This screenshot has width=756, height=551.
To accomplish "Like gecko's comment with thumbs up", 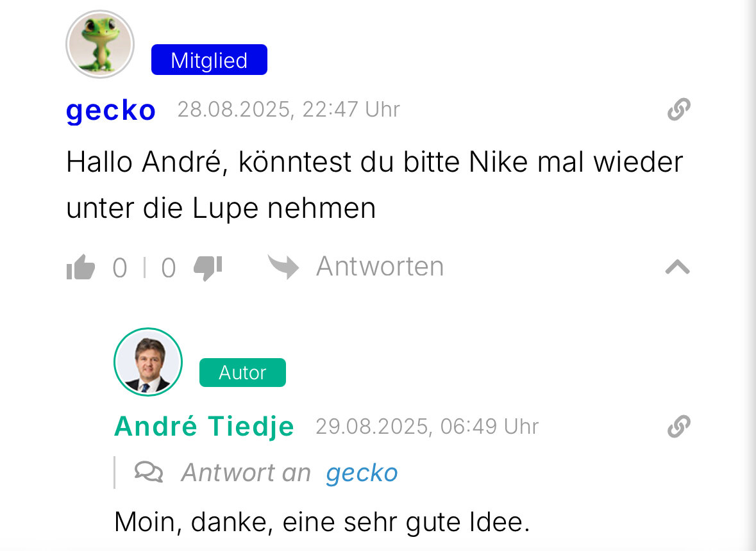I will point(81,268).
